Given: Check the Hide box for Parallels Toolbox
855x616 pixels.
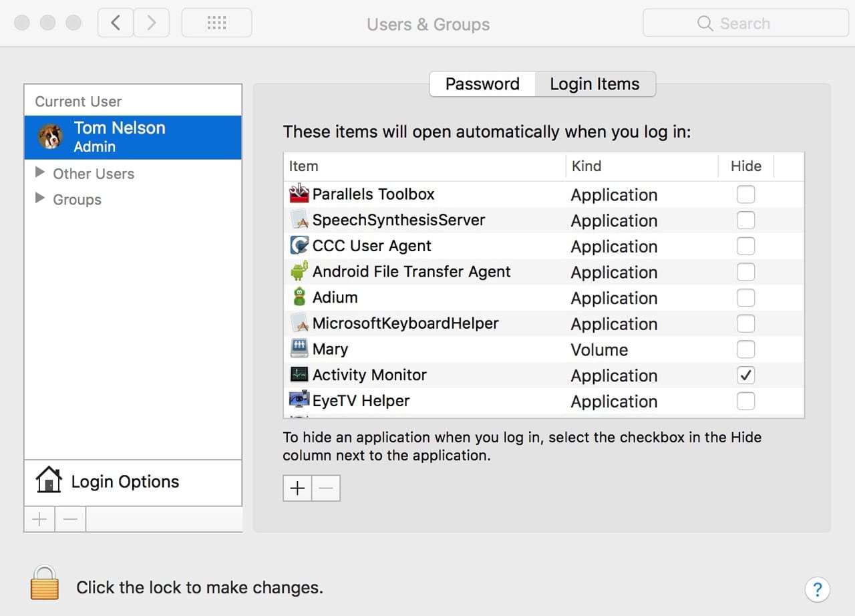Looking at the screenshot, I should tap(745, 194).
